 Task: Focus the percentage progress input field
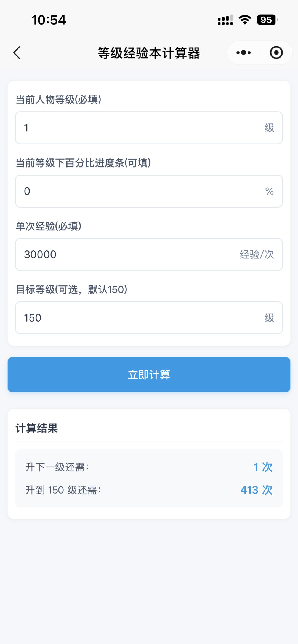pos(138,191)
